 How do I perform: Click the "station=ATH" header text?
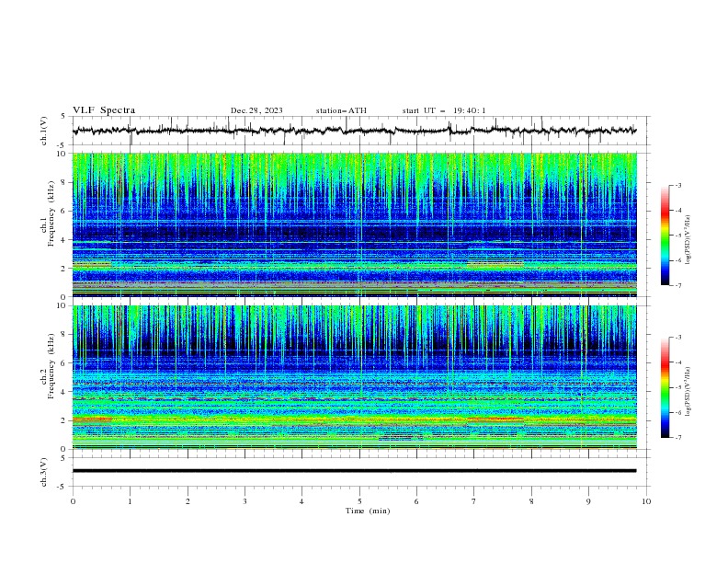click(341, 110)
